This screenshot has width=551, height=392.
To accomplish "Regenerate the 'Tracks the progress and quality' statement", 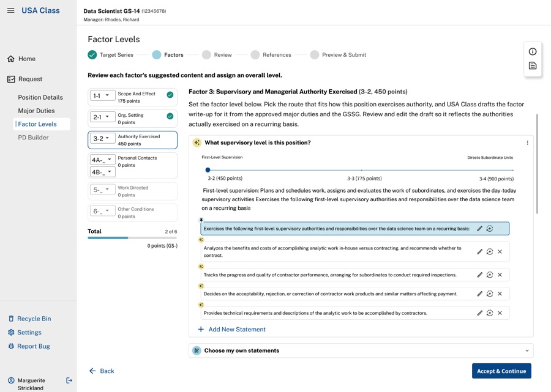I will coord(490,275).
